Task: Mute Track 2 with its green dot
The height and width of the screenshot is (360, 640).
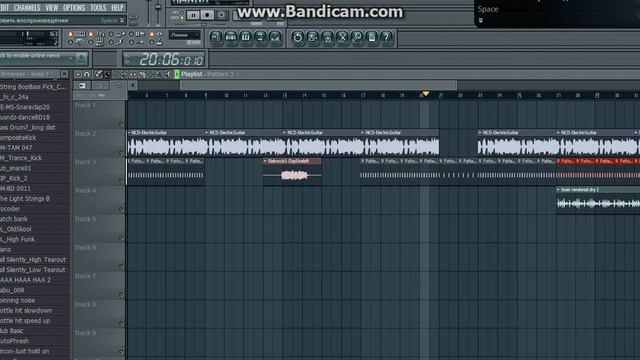Action: click(x=121, y=152)
